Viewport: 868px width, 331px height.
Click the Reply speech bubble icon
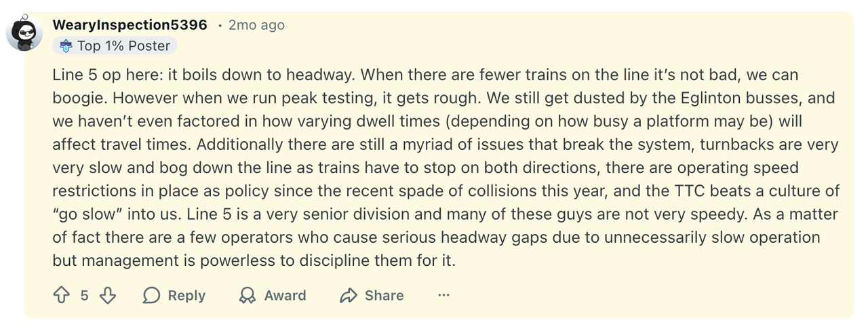(x=152, y=295)
